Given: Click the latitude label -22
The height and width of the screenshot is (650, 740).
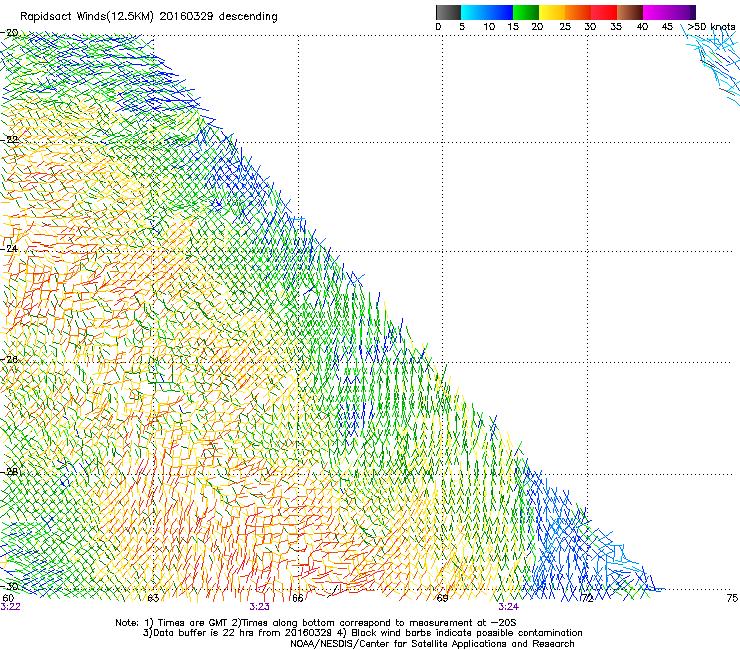Looking at the screenshot, I should (11, 139).
